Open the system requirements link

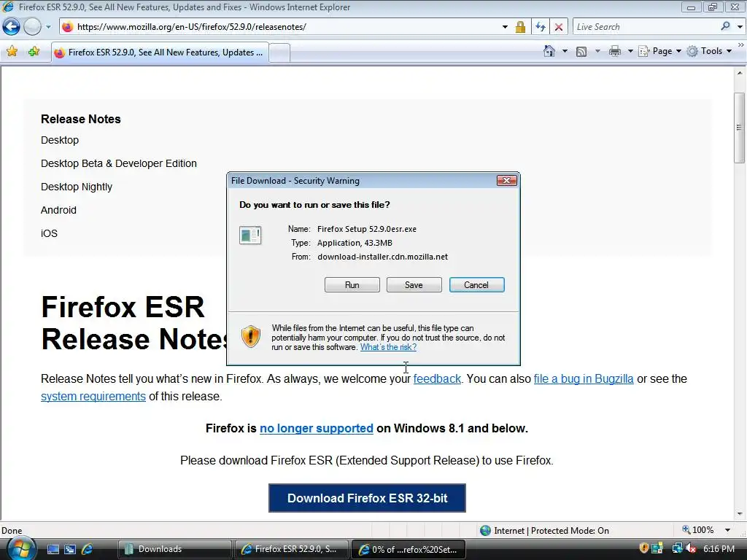pyautogui.click(x=93, y=396)
